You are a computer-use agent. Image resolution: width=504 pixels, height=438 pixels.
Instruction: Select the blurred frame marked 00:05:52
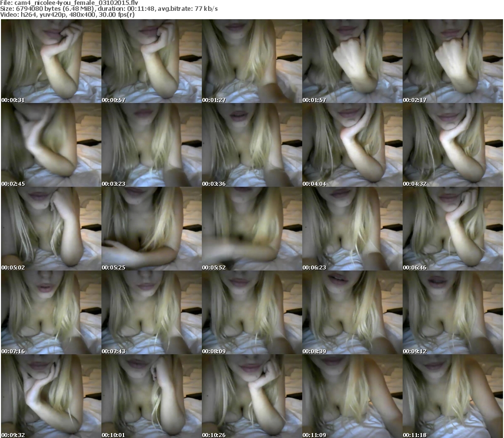252,229
